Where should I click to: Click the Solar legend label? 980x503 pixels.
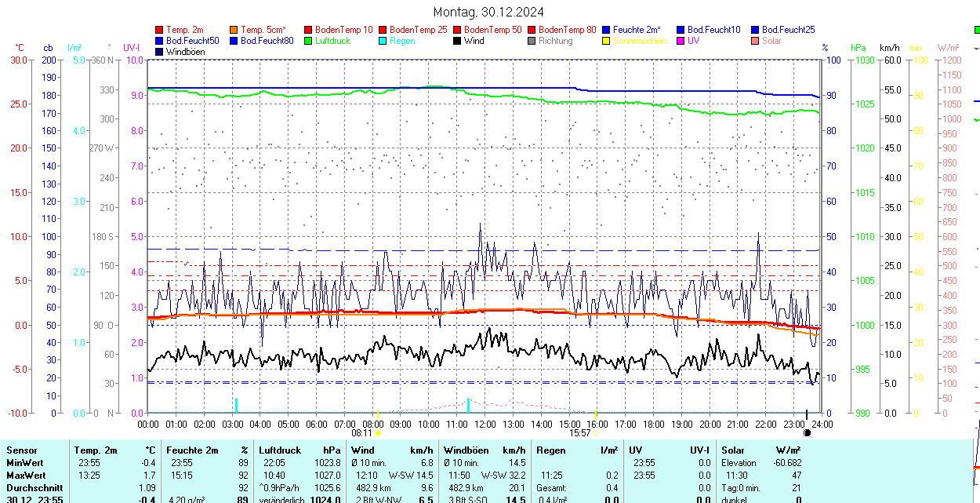point(771,41)
